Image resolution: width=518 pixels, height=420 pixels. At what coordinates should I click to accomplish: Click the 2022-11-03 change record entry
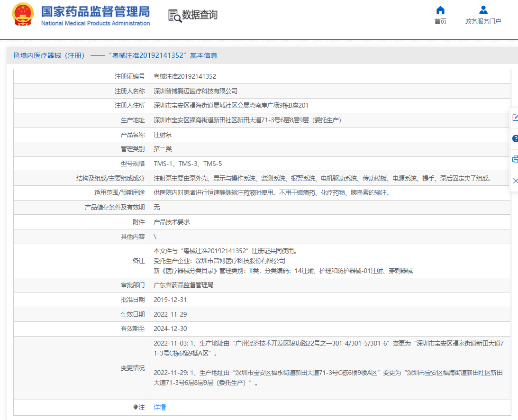(329, 348)
